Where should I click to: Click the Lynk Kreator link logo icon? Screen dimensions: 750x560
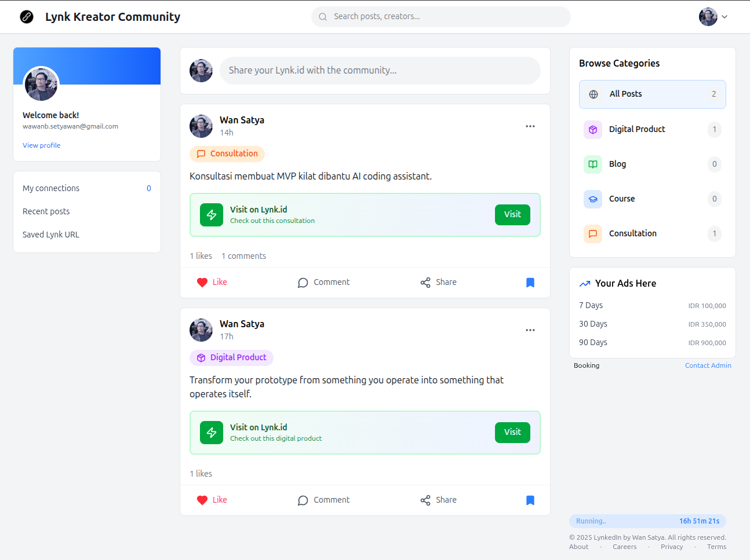coord(27,17)
